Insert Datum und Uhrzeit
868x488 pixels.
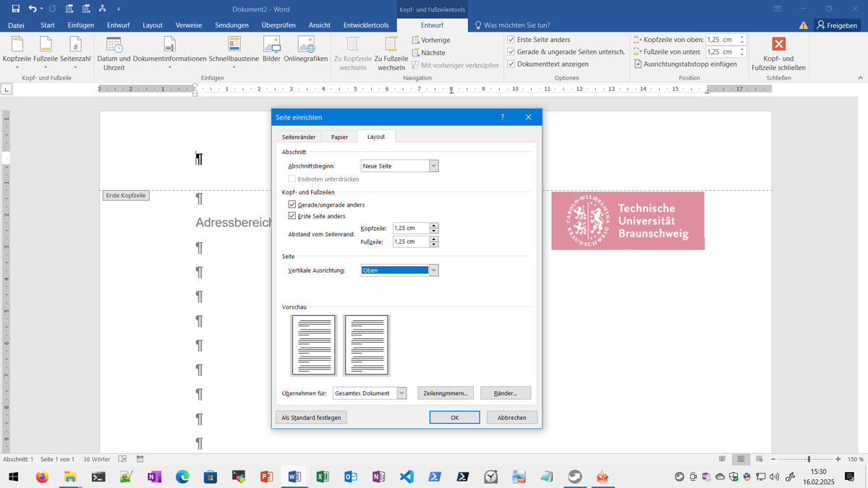[114, 53]
